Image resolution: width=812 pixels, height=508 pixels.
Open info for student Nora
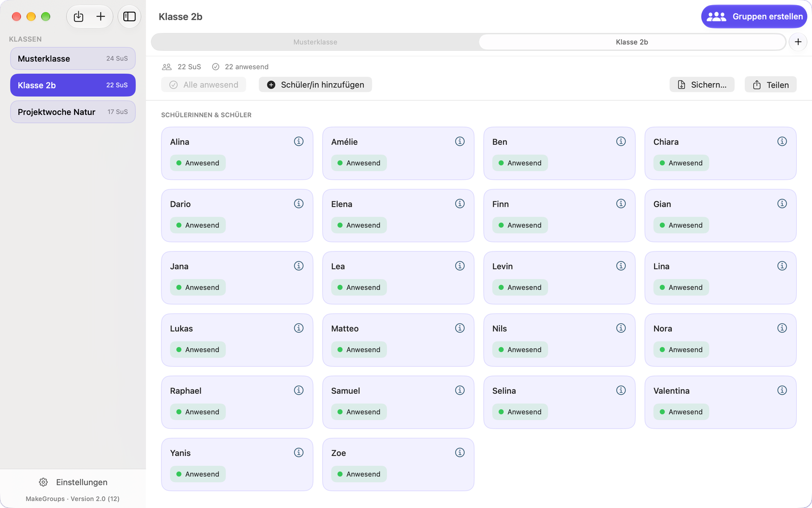pyautogui.click(x=782, y=328)
